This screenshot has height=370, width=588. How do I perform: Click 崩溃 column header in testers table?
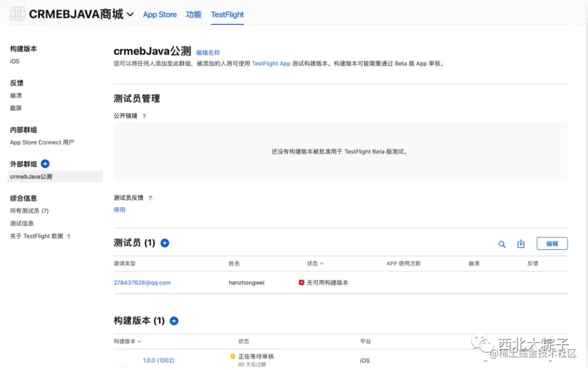click(x=474, y=263)
